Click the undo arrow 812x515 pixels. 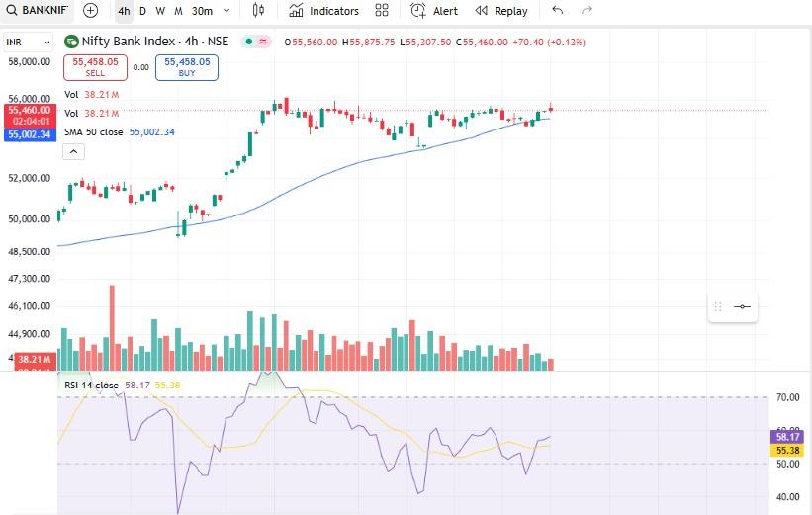[x=558, y=10]
